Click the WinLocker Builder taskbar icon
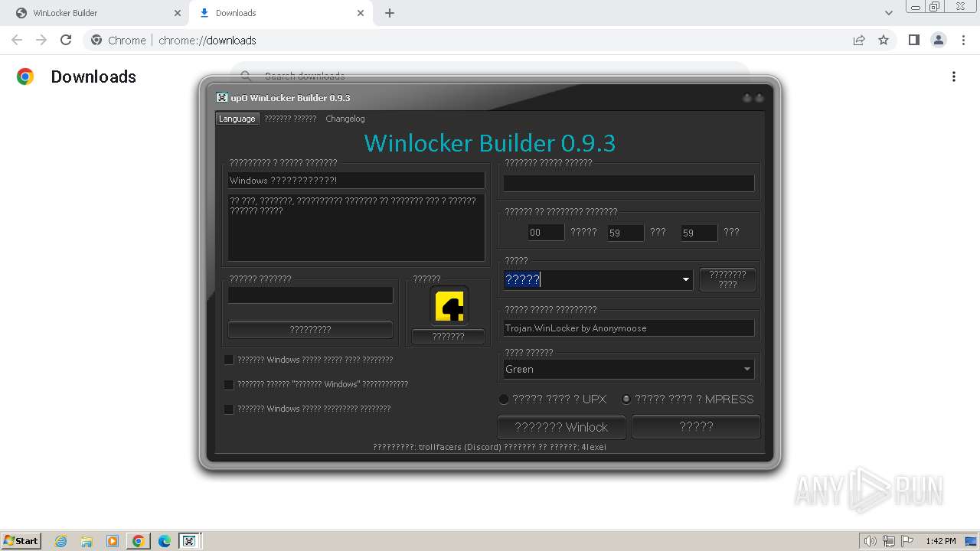Screen dimensions: 980x551 point(189,541)
